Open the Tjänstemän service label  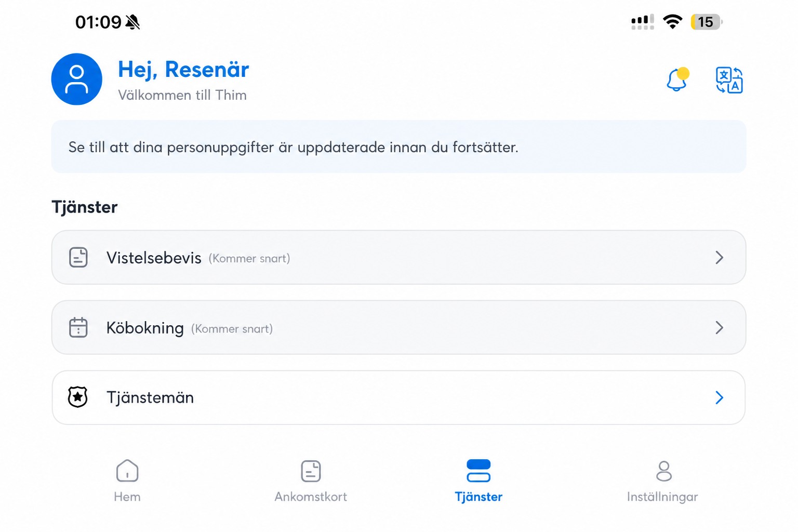pyautogui.click(x=150, y=397)
